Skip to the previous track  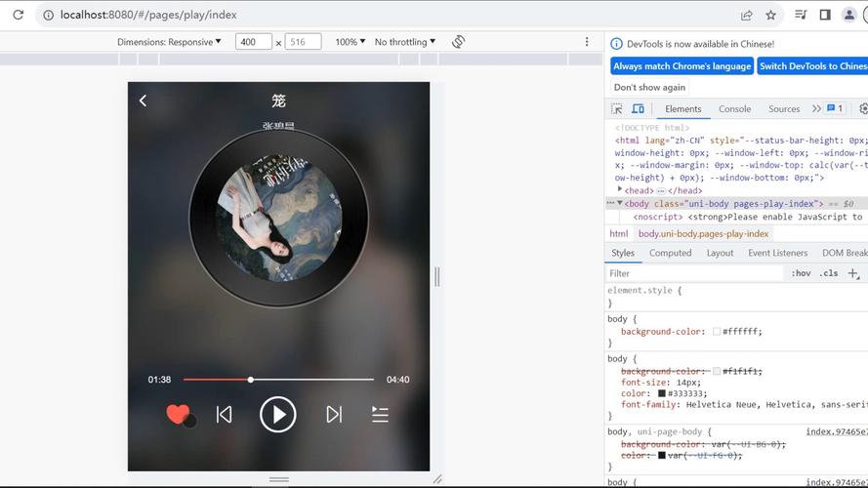pos(225,414)
